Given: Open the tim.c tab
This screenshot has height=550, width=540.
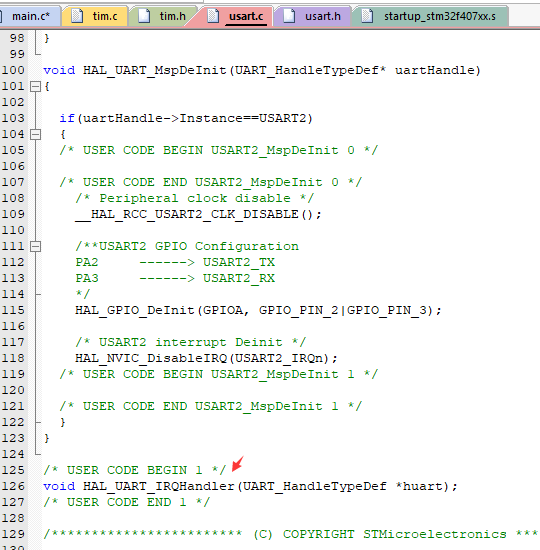Looking at the screenshot, I should click(x=95, y=16).
